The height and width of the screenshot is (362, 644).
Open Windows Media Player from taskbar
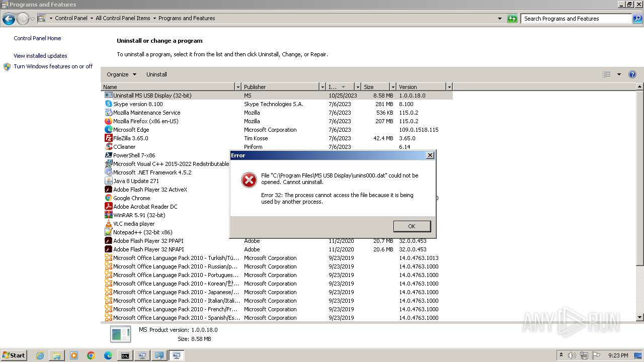74,355
